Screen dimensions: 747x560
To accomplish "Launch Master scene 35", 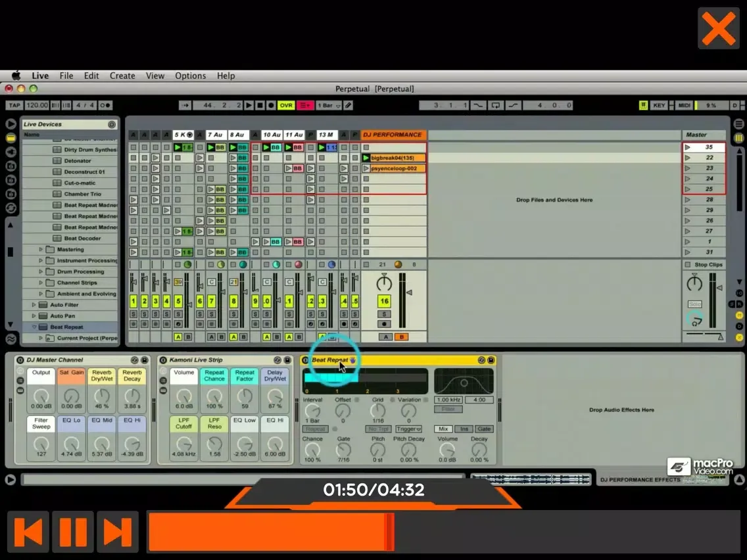I will tap(687, 147).
